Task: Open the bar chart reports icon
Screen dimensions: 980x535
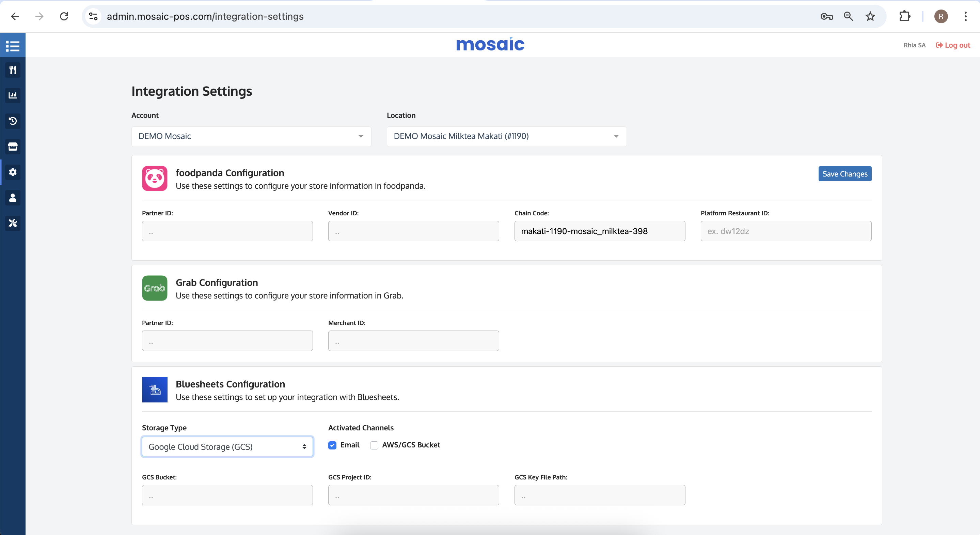Action: (x=13, y=95)
